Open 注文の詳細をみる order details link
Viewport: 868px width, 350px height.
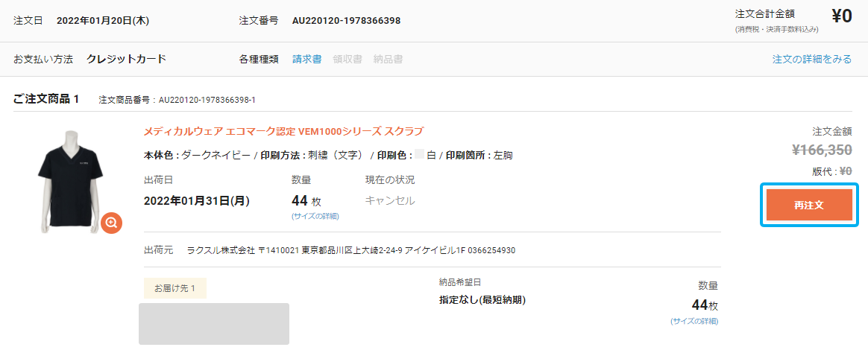pos(811,59)
